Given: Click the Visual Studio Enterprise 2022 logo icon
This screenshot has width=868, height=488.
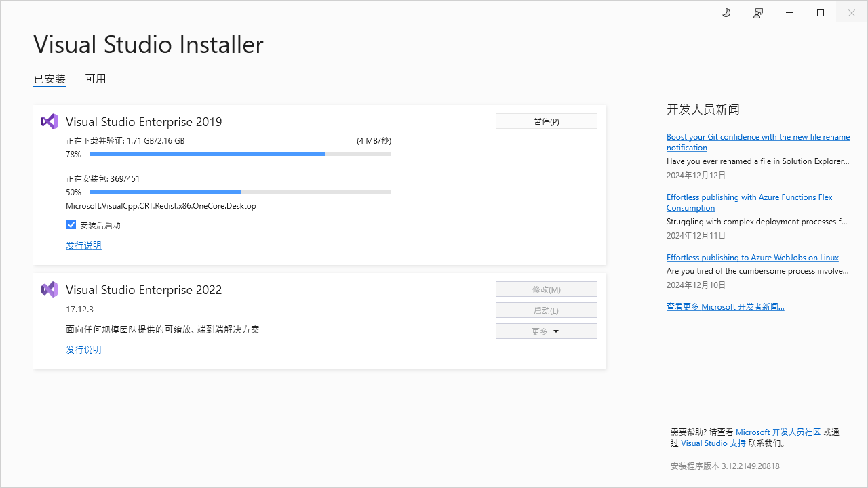Looking at the screenshot, I should [x=50, y=289].
